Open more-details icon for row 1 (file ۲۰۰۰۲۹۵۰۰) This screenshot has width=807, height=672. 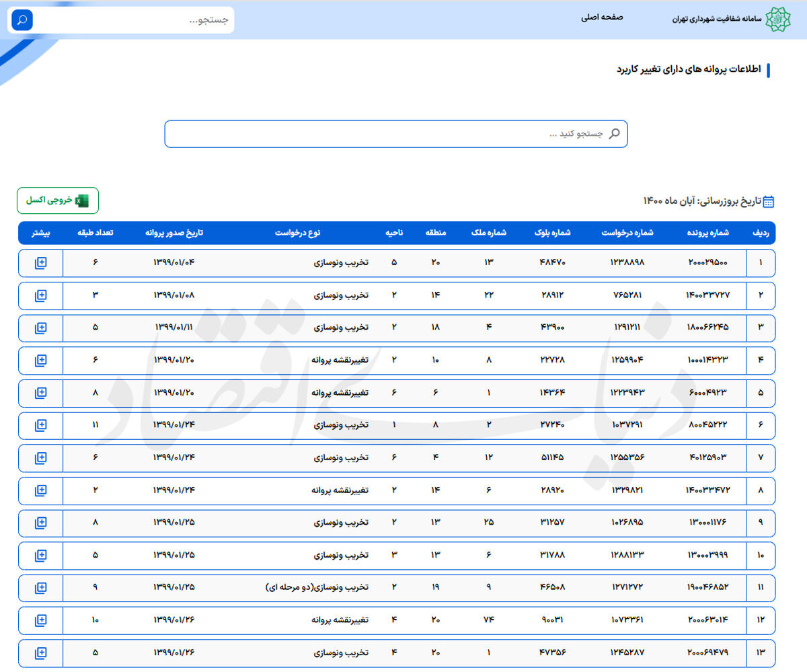[x=41, y=263]
